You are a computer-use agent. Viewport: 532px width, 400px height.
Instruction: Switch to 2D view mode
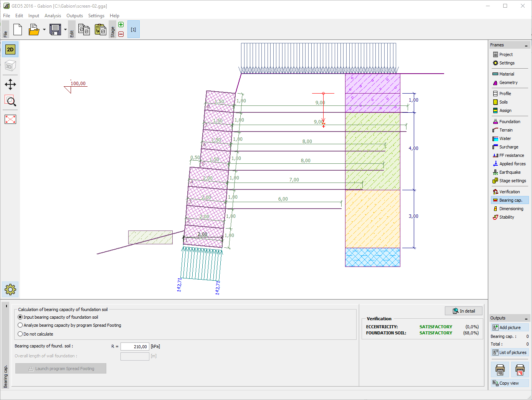tap(10, 49)
